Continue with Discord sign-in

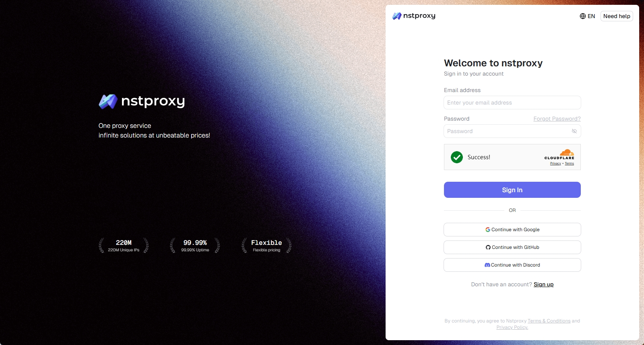click(512, 265)
